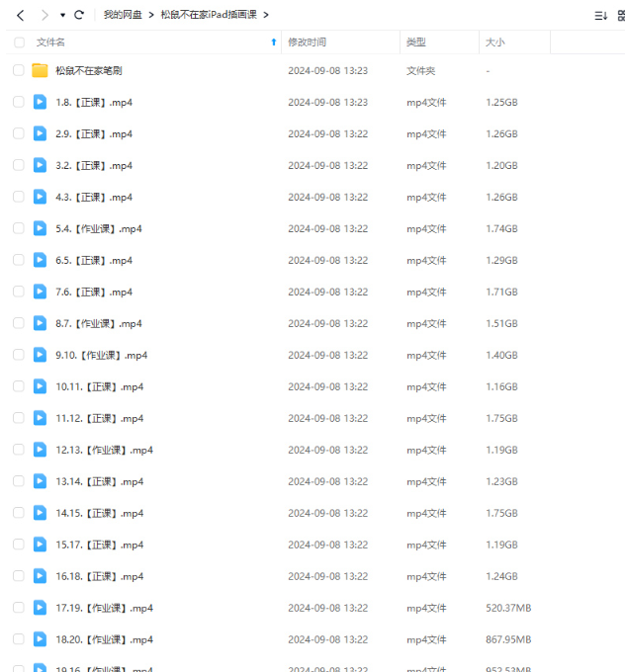625x672 pixels.
Task: Click video icon of 6.5.【正课】.mp4
Action: pyautogui.click(x=40, y=260)
